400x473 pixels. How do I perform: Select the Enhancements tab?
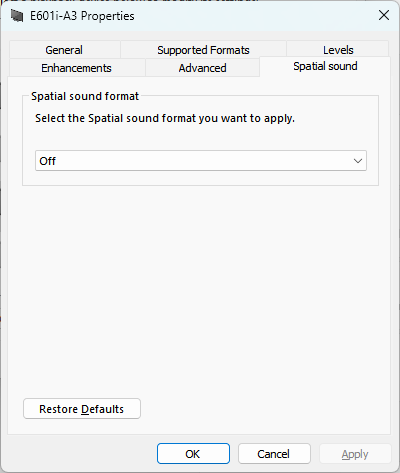76,68
